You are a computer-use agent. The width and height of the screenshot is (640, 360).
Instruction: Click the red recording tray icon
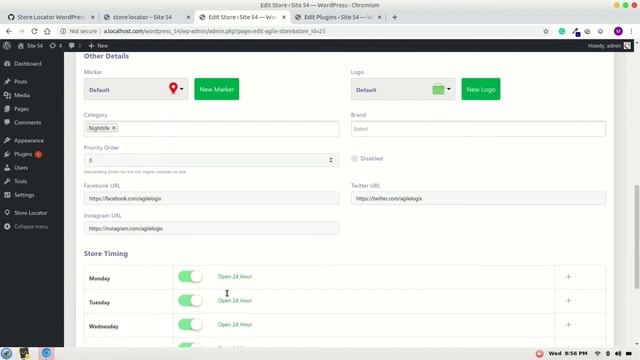pyautogui.click(x=540, y=353)
